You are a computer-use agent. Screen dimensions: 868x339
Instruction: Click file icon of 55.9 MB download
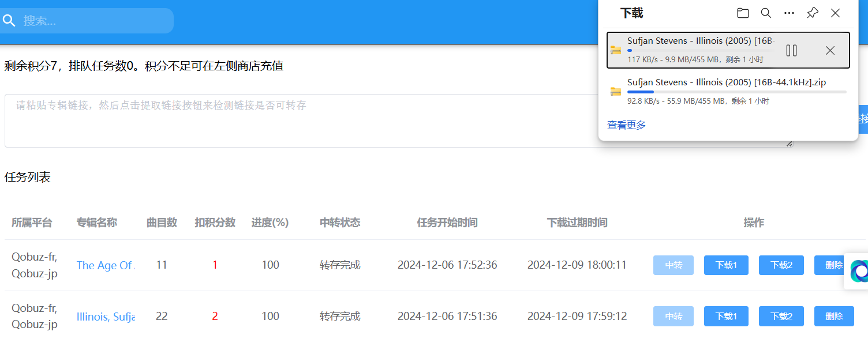(616, 91)
